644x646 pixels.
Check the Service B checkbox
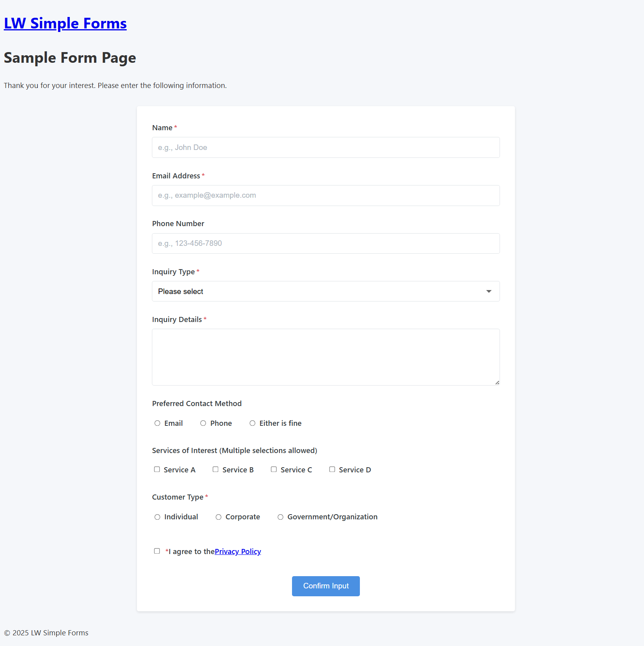click(216, 469)
